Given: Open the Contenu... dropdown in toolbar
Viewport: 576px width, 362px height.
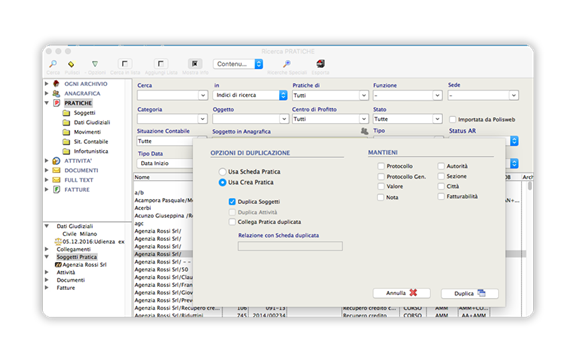Looking at the screenshot, I should [238, 64].
